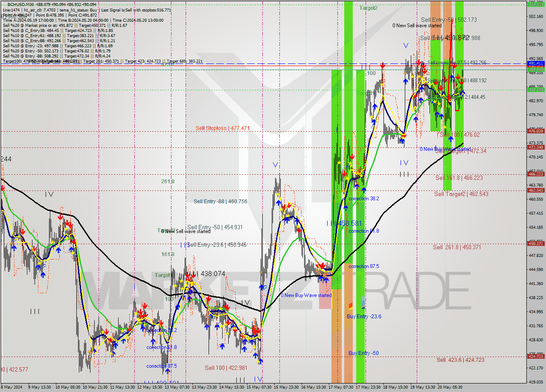This screenshot has width=546, height=392.
Task: Click the '16 May 15:30' time axis label
Action: click(x=313, y=387)
